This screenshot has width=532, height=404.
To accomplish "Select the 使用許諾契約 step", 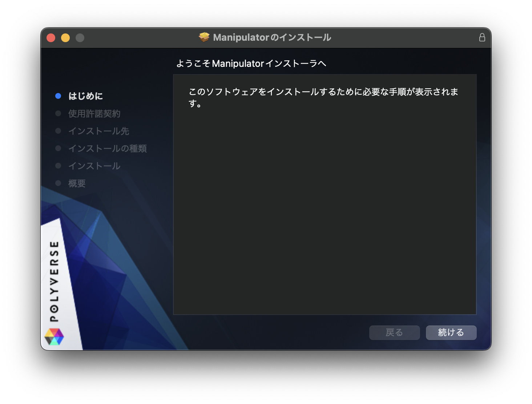I will click(94, 114).
